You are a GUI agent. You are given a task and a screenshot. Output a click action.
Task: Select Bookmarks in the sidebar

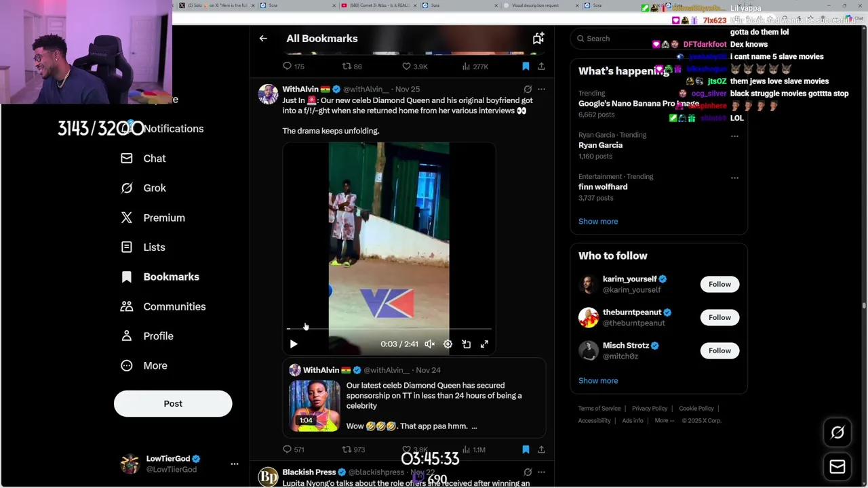pos(160,277)
